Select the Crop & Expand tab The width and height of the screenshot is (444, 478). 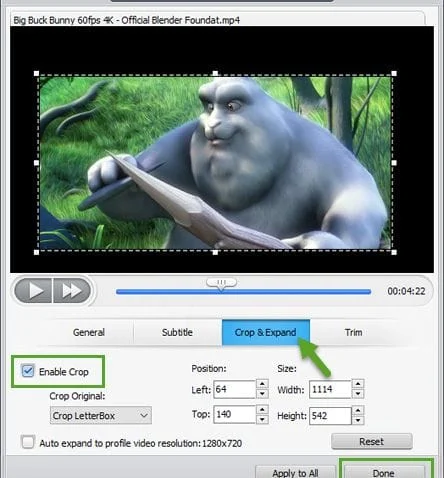pos(266,332)
